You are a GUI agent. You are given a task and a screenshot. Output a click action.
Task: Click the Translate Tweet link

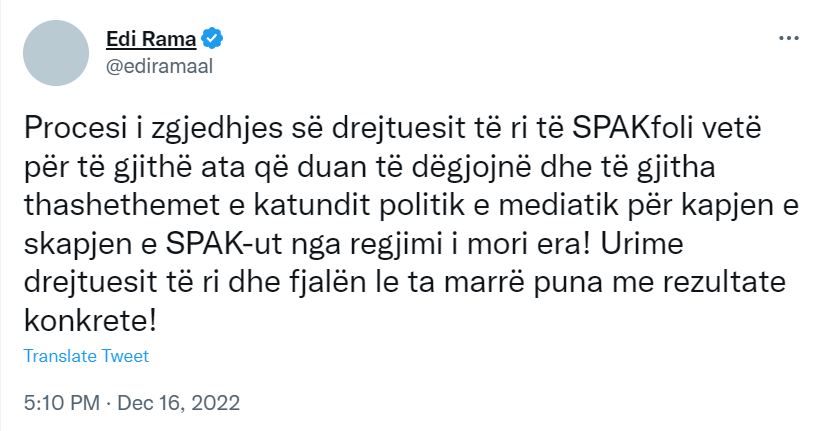[86, 356]
